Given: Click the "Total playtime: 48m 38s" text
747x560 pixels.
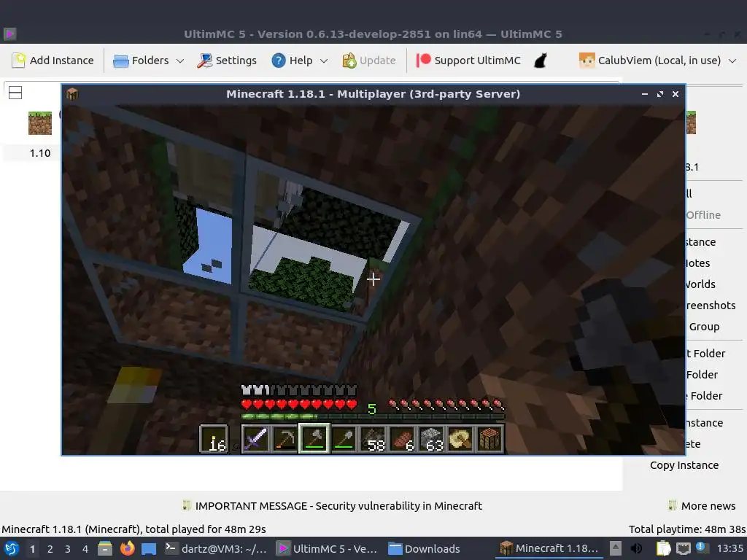Looking at the screenshot, I should click(x=687, y=529).
